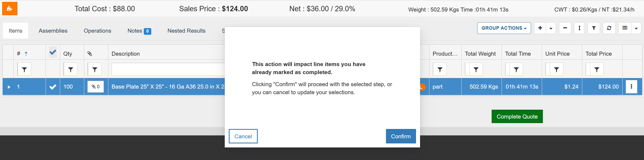This screenshot has width=644, height=160.
Task: Click the refresh icon in the toolbar
Action: (x=609, y=28)
